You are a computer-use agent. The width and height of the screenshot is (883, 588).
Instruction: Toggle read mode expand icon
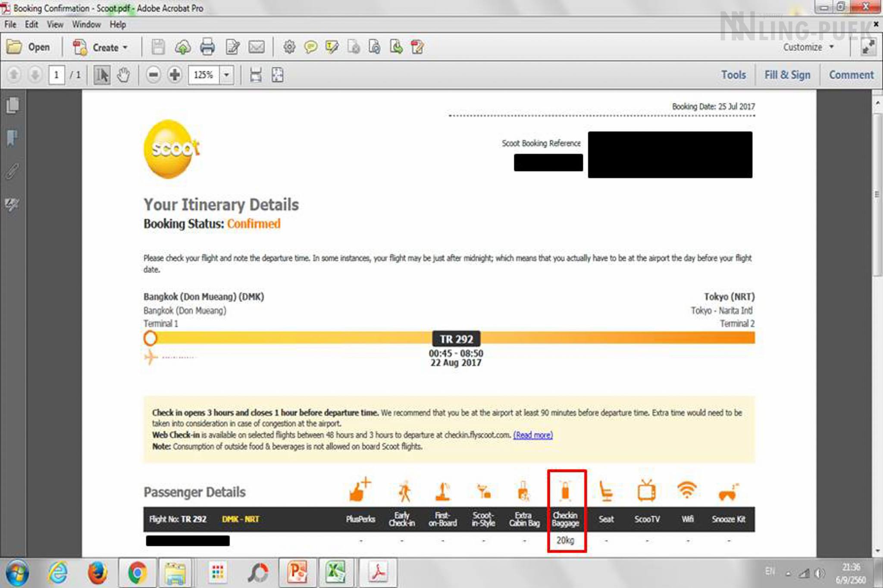pyautogui.click(x=868, y=47)
